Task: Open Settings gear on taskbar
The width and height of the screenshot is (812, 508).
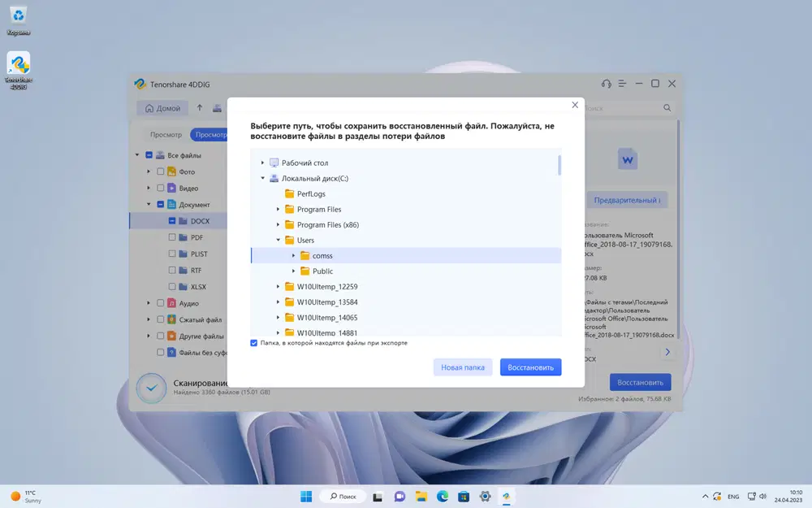Action: pos(485,497)
